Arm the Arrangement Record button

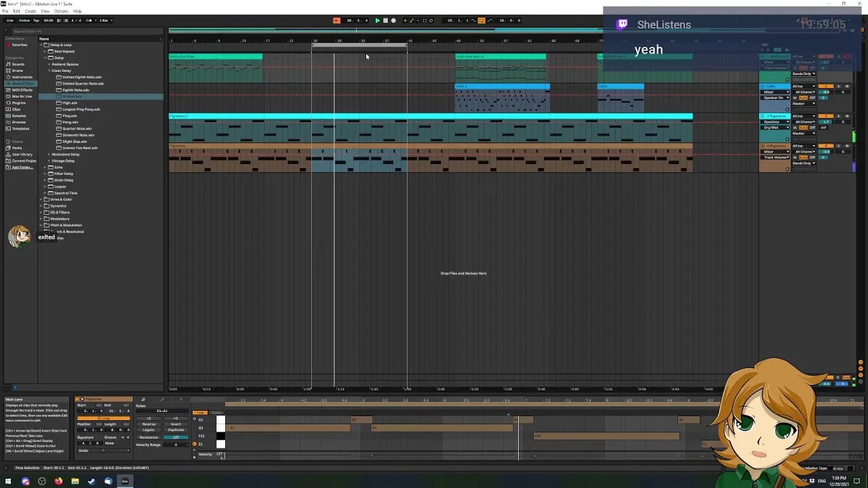point(393,20)
